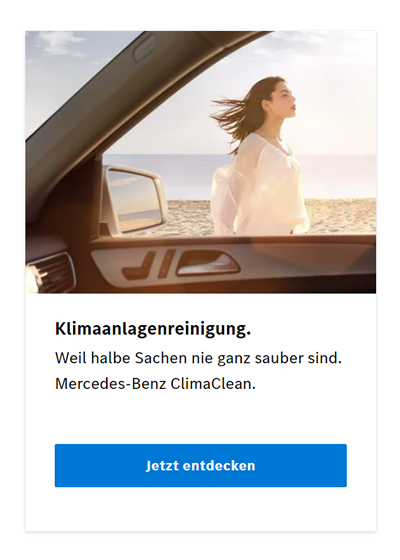Viewport: 400px width, 560px height.
Task: Click the door armrest panel in the photo
Action: pos(232,262)
